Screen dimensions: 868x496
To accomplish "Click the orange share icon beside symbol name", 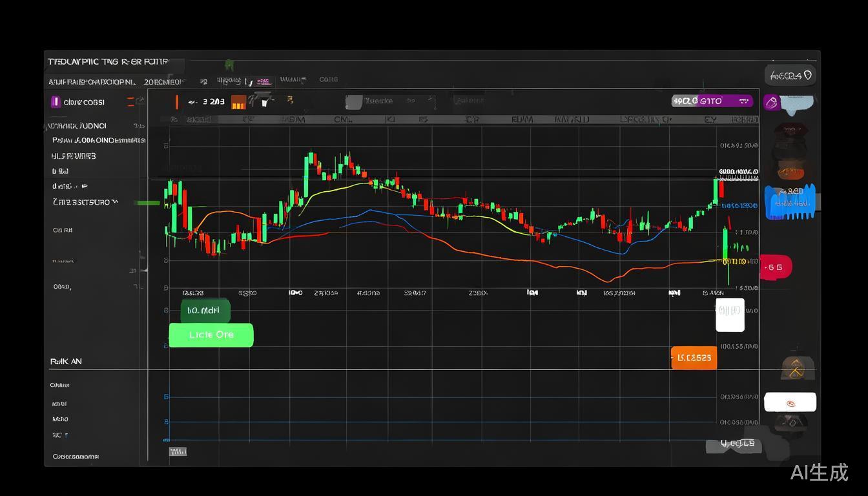I will [x=131, y=101].
